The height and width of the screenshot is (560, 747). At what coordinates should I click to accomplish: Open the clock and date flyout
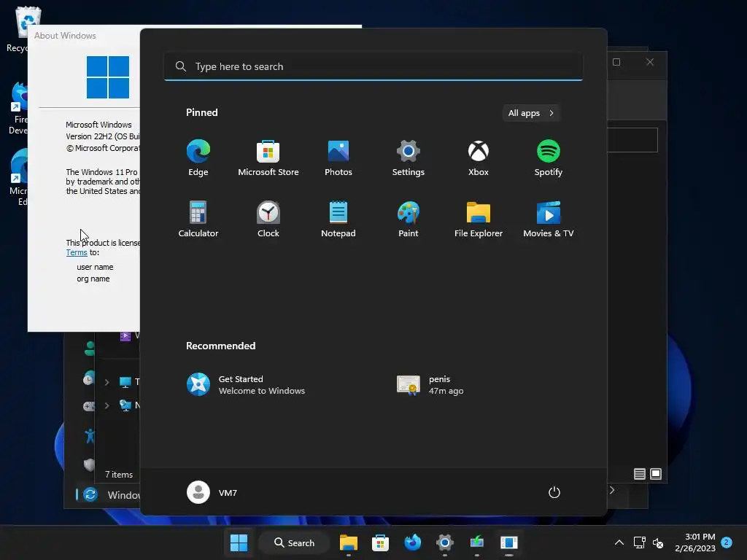[695, 542]
